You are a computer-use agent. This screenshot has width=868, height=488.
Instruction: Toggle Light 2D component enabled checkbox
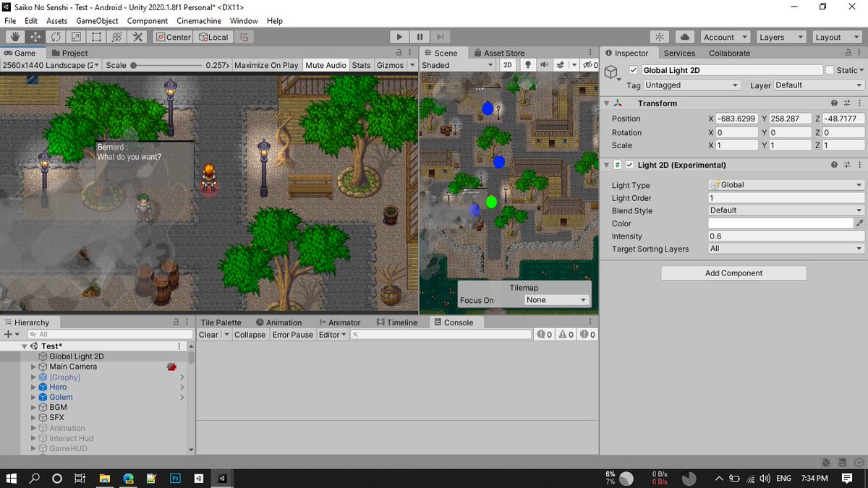click(x=630, y=165)
